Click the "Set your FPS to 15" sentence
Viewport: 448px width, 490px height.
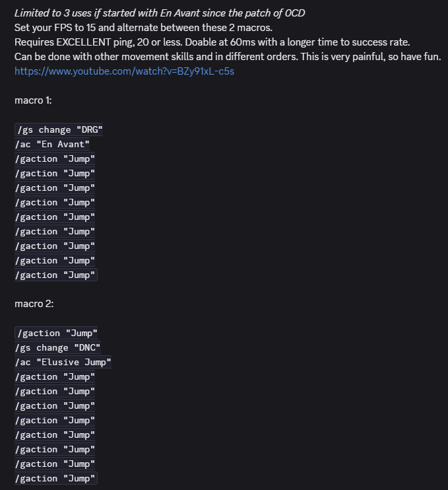point(143,28)
